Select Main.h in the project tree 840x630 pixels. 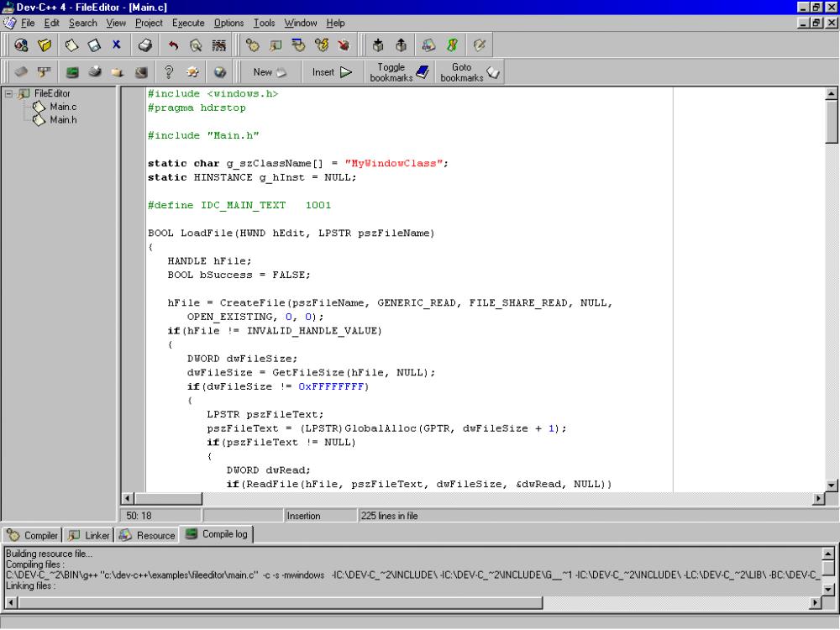(63, 119)
